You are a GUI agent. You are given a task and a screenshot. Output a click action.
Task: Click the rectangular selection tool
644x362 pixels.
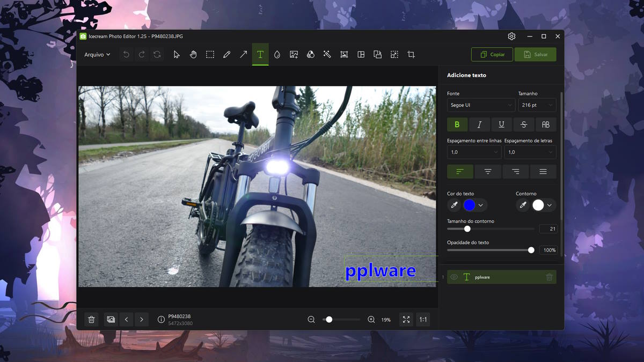[210, 55]
